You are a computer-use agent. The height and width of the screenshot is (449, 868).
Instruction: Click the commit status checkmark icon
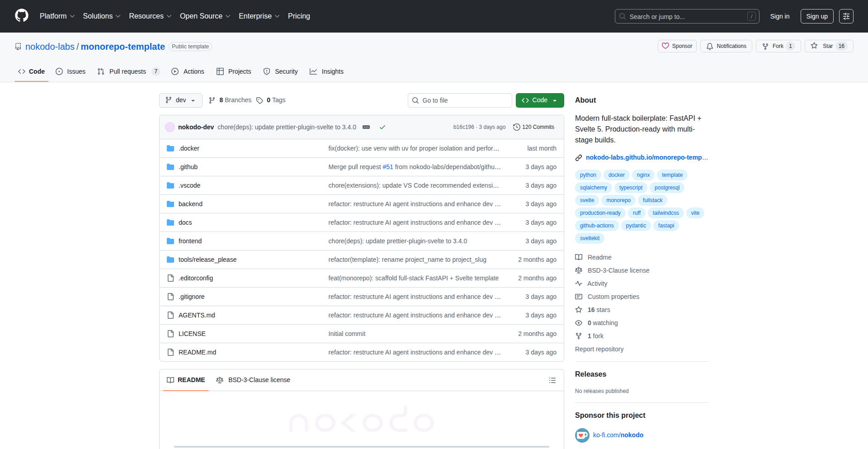coord(382,127)
